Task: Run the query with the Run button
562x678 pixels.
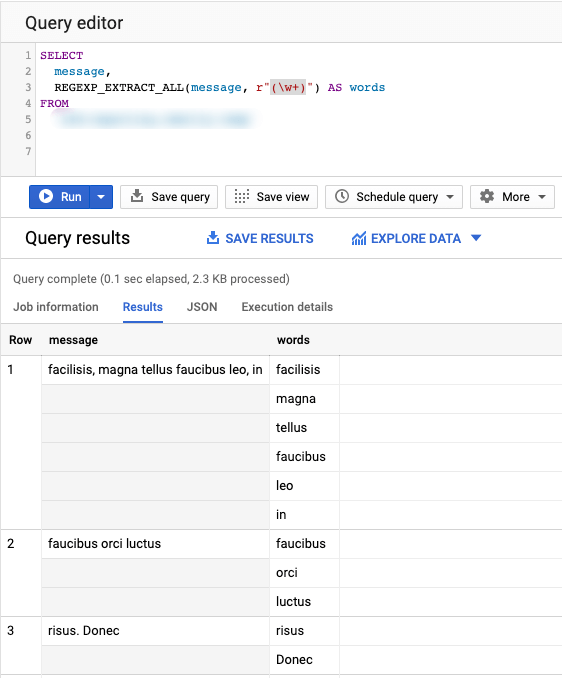Action: 60,197
